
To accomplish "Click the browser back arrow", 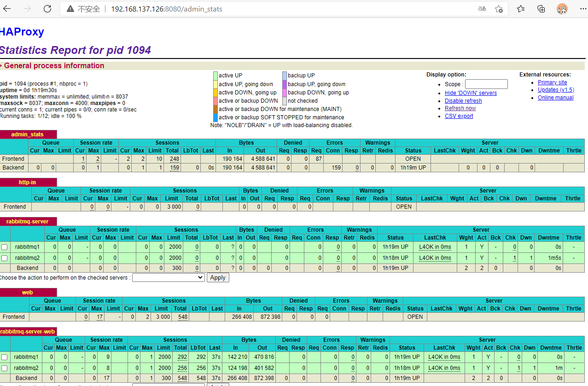I will pos(7,9).
